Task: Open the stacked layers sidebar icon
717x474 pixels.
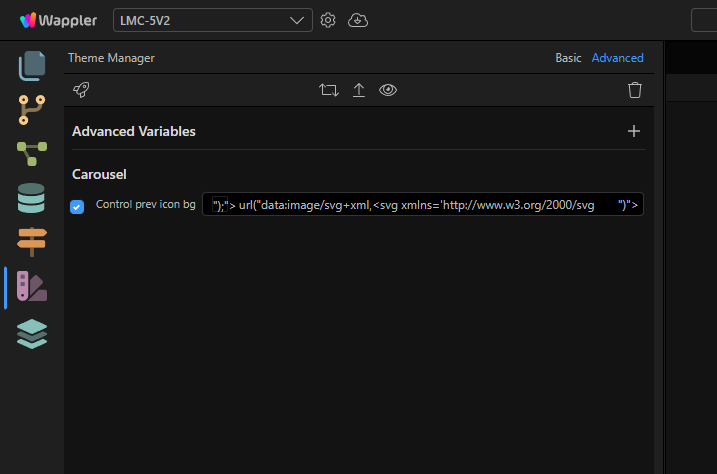Action: [32, 334]
